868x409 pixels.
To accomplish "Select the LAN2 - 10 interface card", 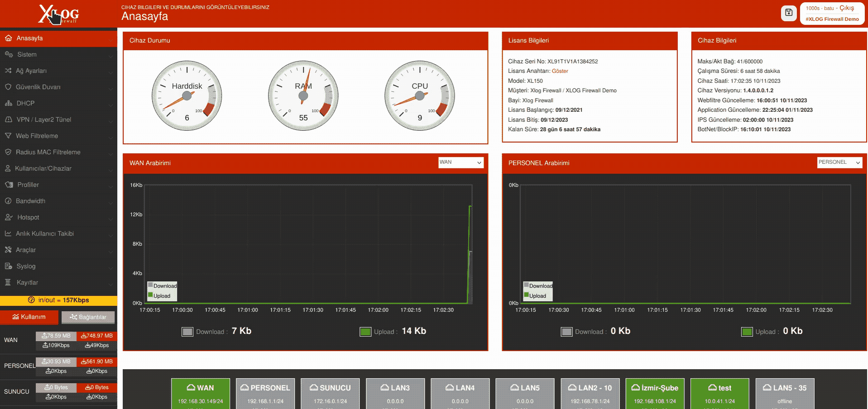I will [x=590, y=394].
